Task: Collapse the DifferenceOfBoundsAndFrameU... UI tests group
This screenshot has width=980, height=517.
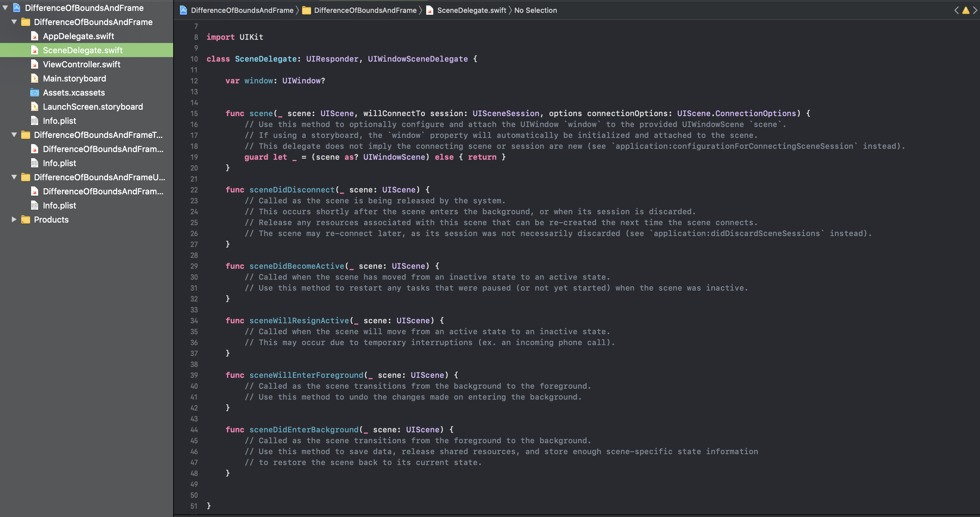Action: pyautogui.click(x=14, y=177)
